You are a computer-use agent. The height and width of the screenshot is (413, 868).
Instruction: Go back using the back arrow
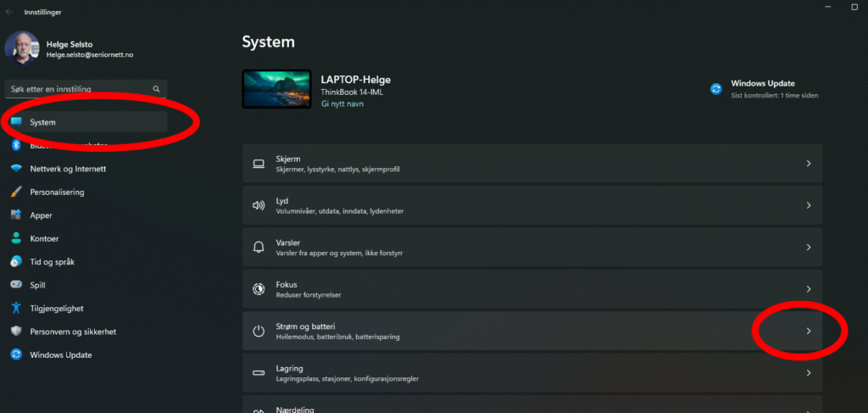[9, 13]
